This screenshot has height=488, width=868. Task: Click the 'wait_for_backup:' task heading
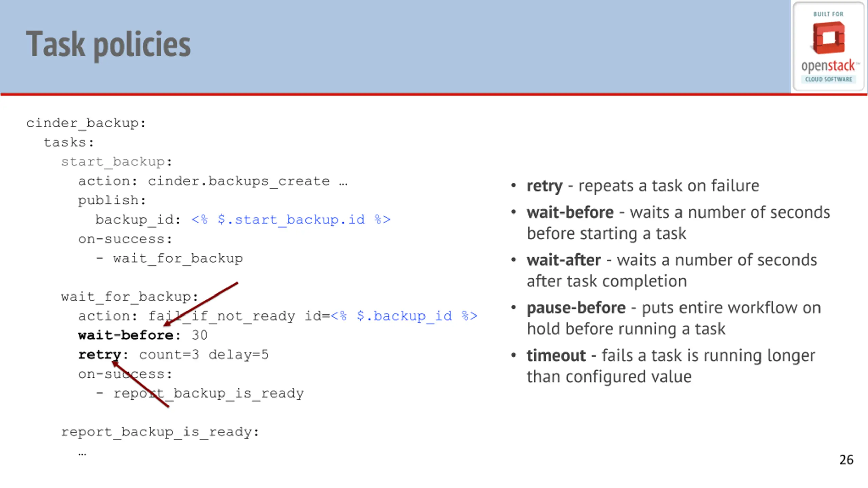[x=130, y=297]
